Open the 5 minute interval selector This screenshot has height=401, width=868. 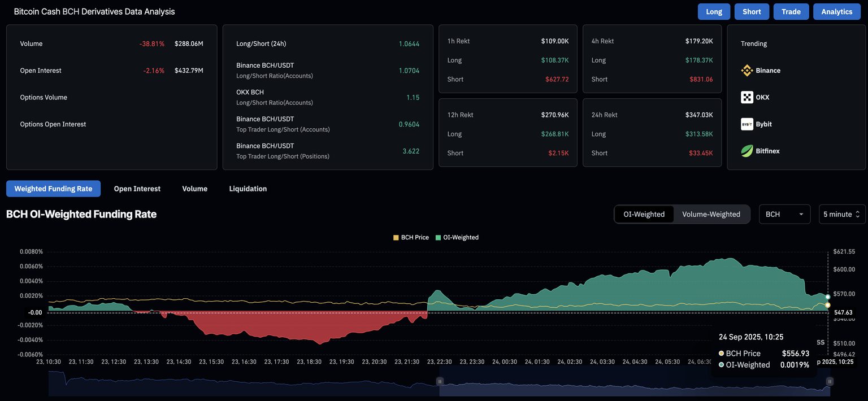click(x=841, y=214)
